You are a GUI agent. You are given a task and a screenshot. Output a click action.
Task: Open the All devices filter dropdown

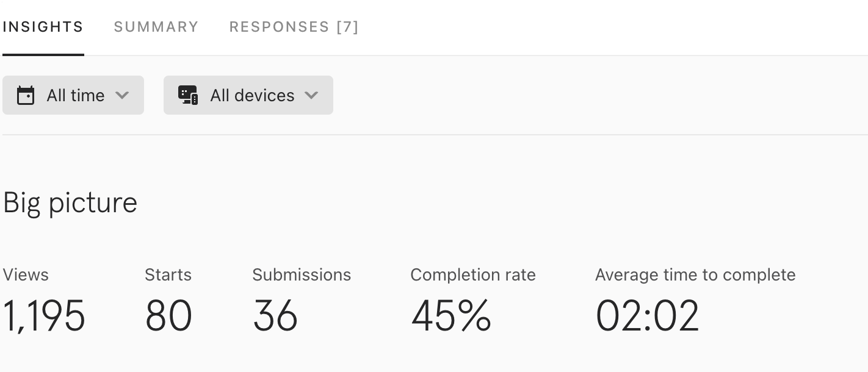[x=248, y=95]
